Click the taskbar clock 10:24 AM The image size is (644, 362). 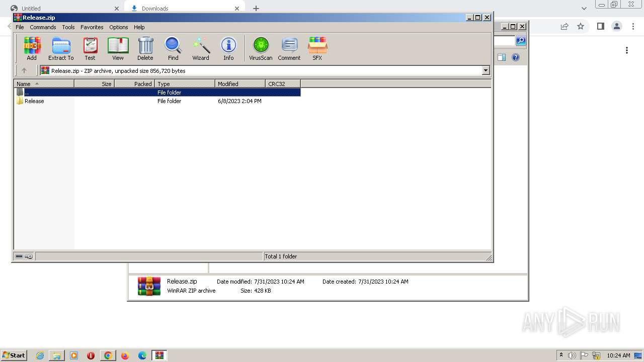tap(618, 355)
